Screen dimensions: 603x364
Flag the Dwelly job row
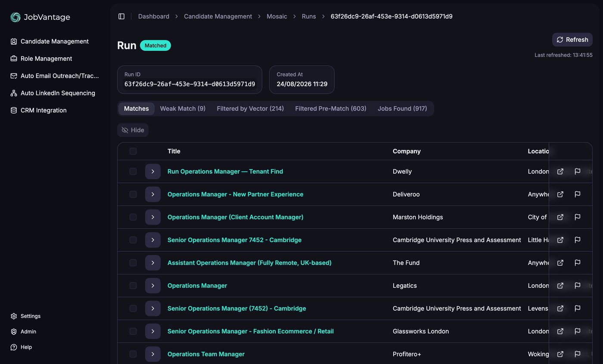(x=578, y=171)
